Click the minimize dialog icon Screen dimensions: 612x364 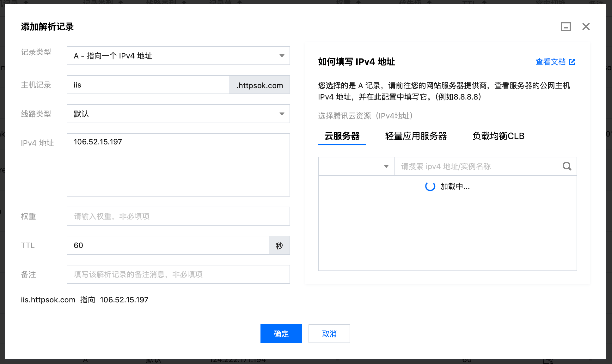click(x=566, y=27)
